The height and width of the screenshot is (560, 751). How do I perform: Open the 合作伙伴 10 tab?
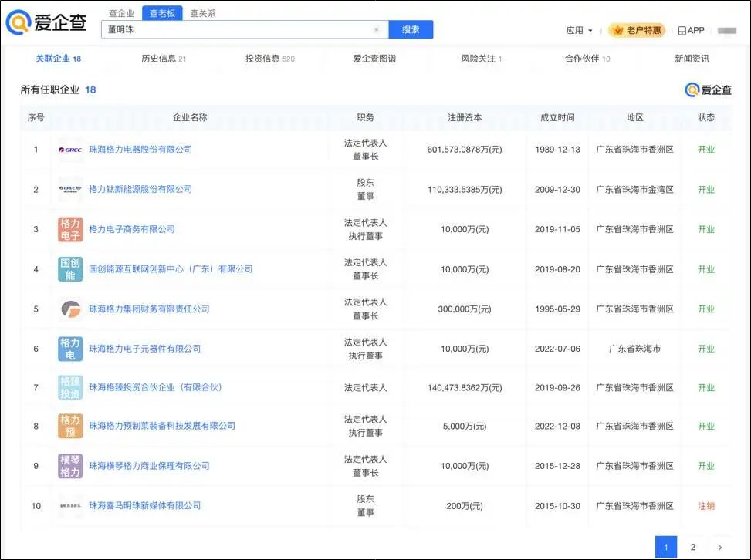pos(587,59)
